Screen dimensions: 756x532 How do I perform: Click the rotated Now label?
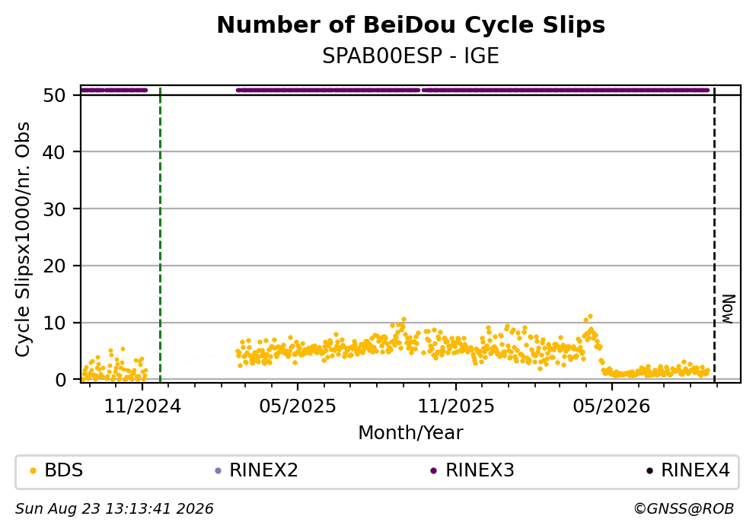728,309
